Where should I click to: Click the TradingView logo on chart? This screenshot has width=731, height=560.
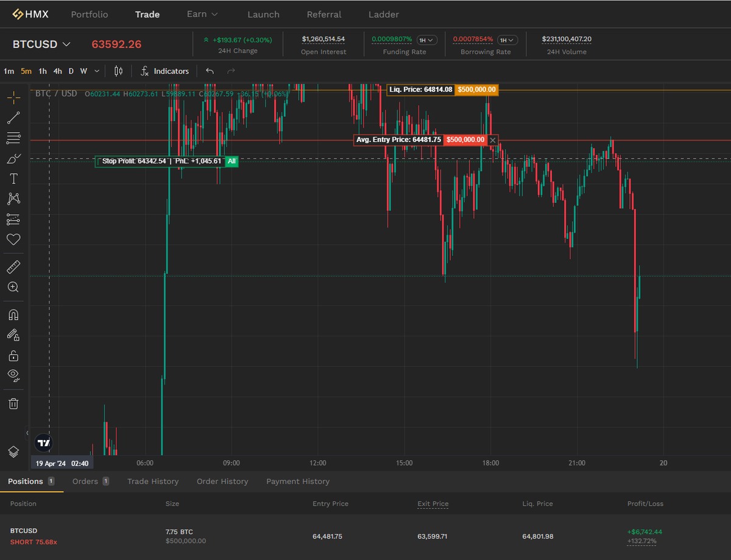(x=43, y=442)
